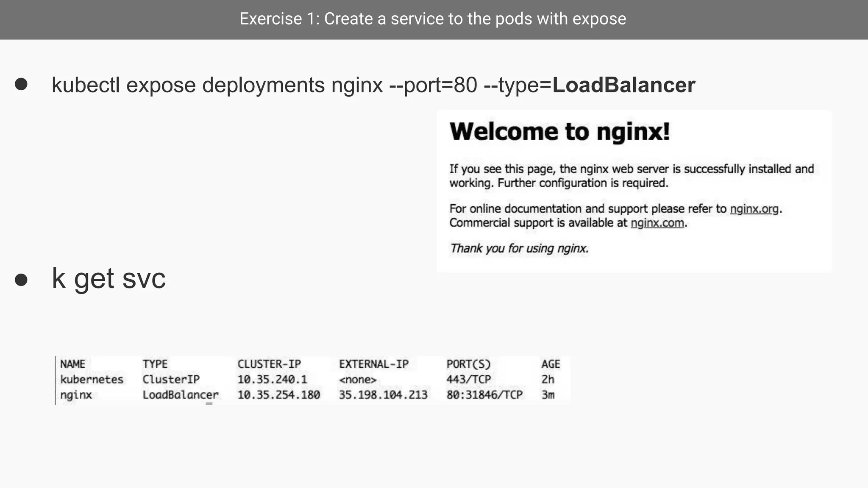Viewport: 868px width, 488px height.
Task: Click the NAME column header
Action: [x=72, y=364]
